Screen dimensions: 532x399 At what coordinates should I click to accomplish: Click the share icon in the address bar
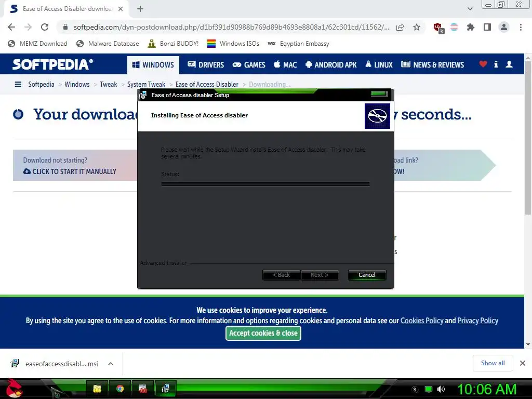point(400,27)
